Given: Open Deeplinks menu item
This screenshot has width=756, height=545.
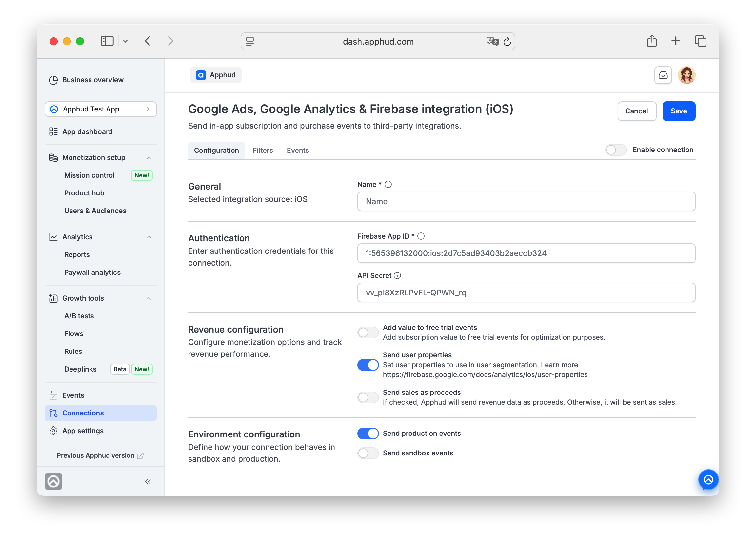Looking at the screenshot, I should [80, 369].
